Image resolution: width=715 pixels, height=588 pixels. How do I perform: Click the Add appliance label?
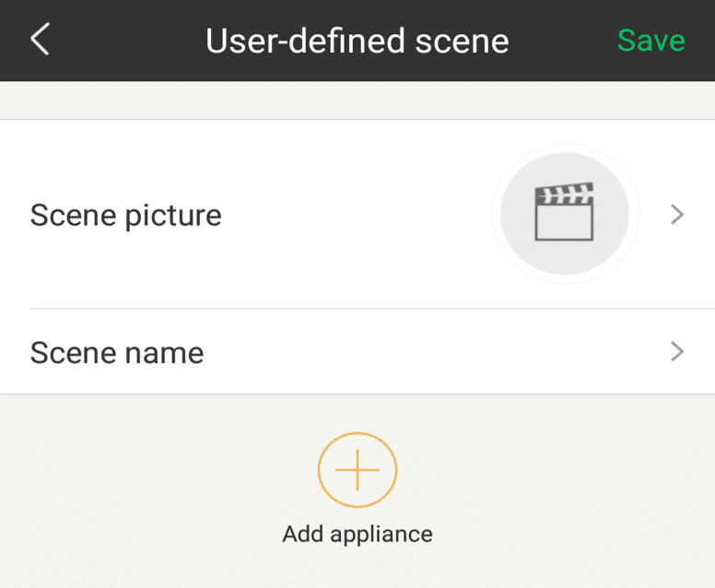(x=357, y=534)
